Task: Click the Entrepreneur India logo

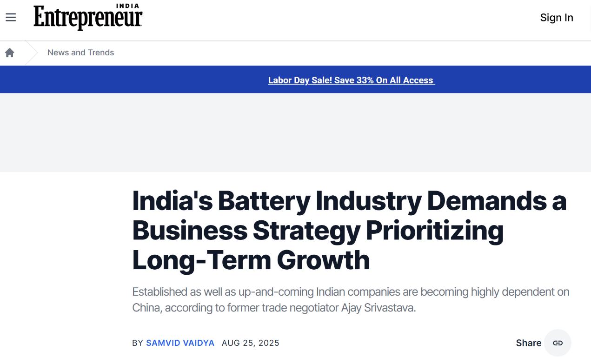Action: [88, 19]
